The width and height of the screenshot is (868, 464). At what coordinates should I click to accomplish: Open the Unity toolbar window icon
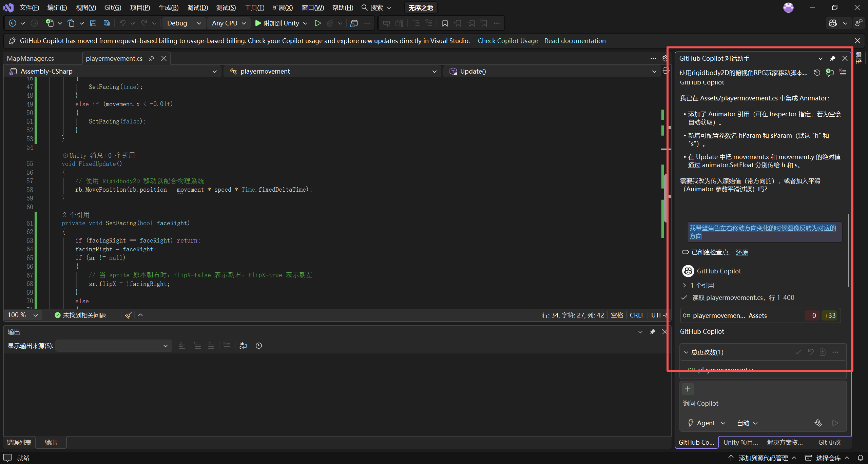tap(354, 23)
